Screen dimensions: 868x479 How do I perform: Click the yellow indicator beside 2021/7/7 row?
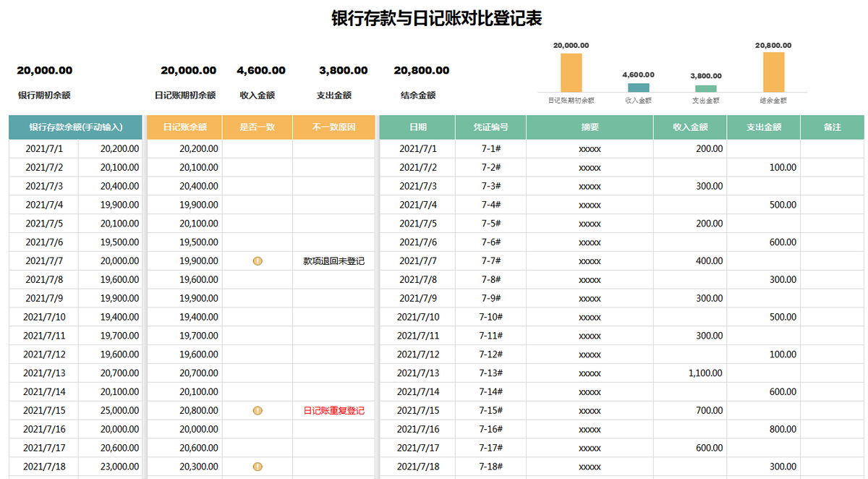[x=258, y=260]
